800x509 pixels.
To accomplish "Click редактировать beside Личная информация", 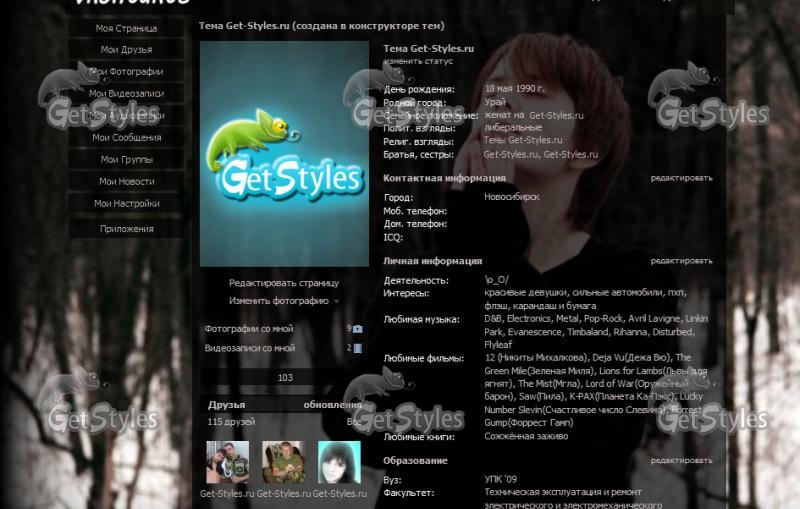I will click(681, 261).
